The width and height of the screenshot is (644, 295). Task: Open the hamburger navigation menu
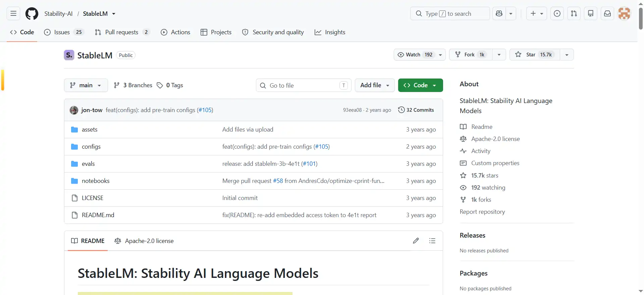tap(13, 13)
